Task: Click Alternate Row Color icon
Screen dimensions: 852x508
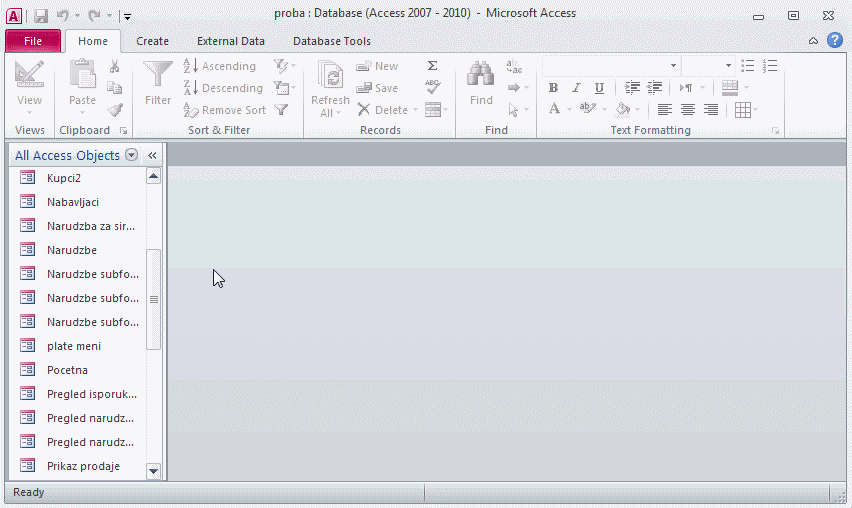Action: pyautogui.click(x=730, y=88)
